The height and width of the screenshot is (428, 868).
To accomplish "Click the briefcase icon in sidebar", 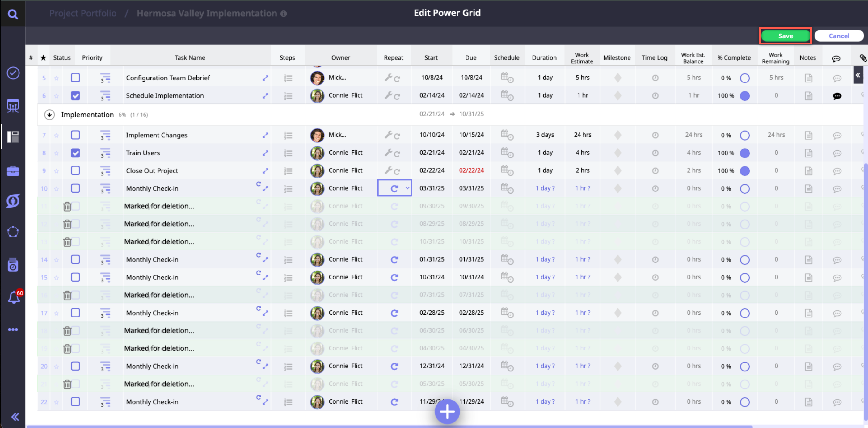I will 13,171.
